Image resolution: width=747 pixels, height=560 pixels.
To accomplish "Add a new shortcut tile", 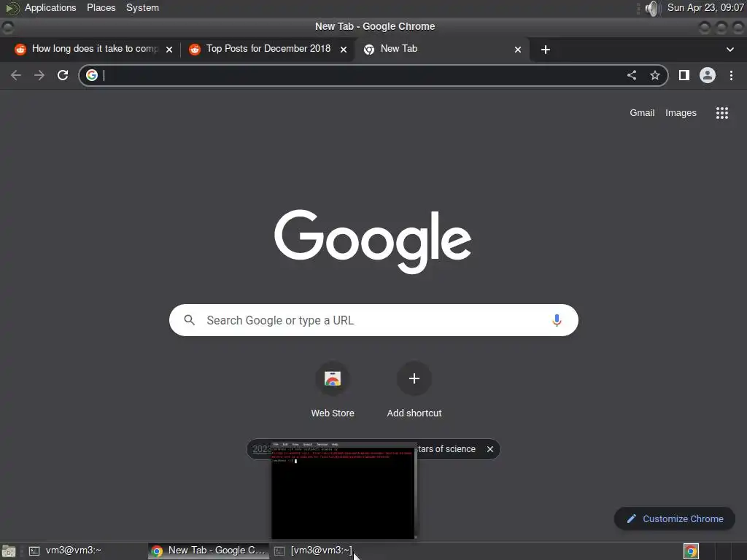I will click(414, 389).
